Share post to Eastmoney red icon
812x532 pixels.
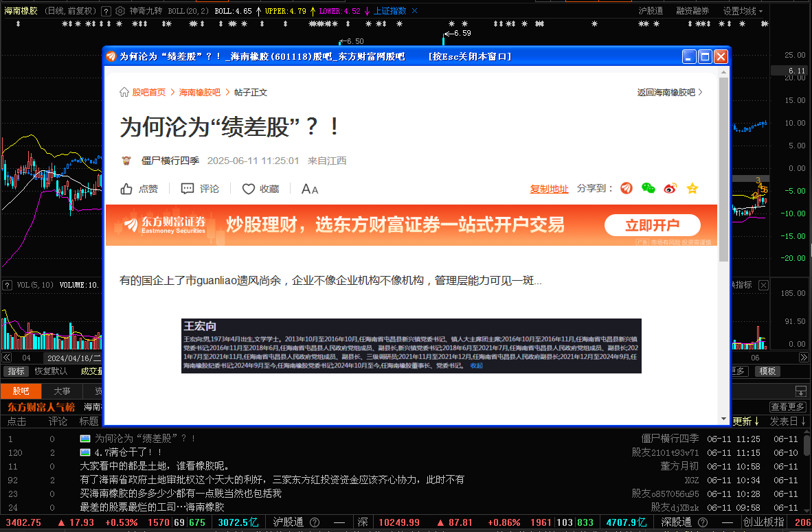pyautogui.click(x=627, y=188)
